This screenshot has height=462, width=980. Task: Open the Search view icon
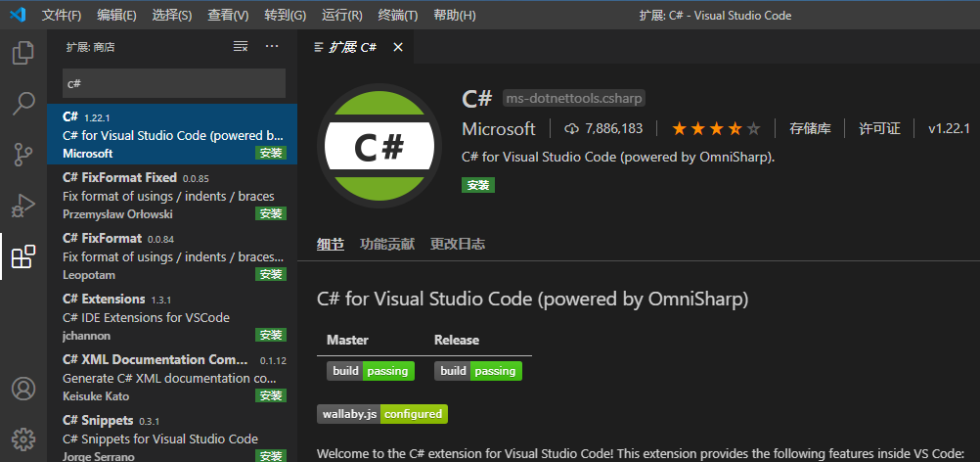[22, 103]
